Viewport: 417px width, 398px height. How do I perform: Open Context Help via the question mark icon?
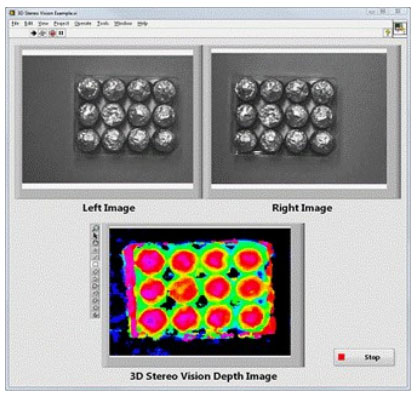(x=388, y=32)
